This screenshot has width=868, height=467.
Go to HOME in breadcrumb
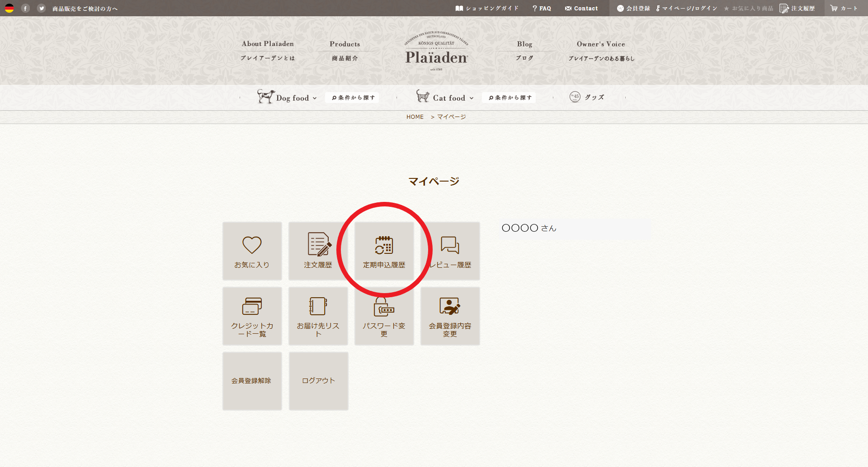(x=415, y=117)
